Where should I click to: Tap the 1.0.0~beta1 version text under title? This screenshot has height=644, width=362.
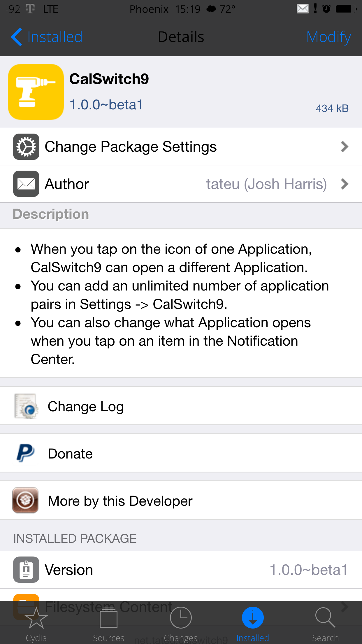(x=106, y=105)
